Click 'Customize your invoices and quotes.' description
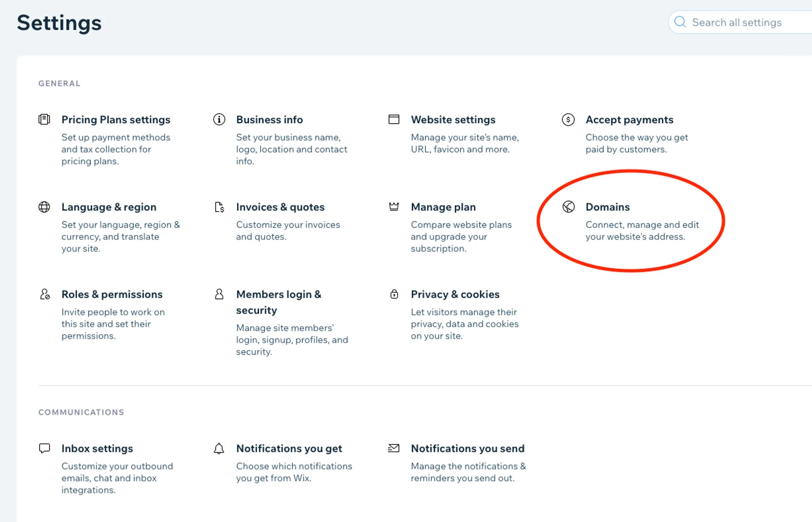The height and width of the screenshot is (522, 812). coord(288,231)
